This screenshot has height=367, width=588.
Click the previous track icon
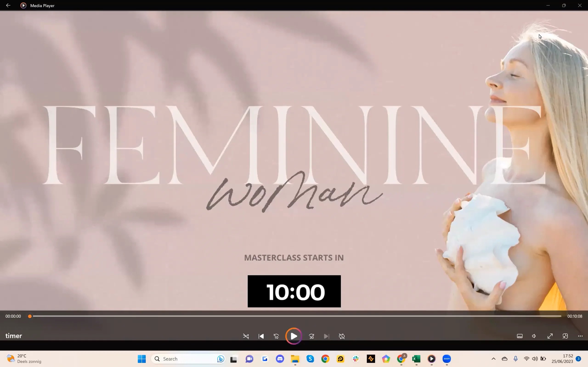(x=261, y=336)
